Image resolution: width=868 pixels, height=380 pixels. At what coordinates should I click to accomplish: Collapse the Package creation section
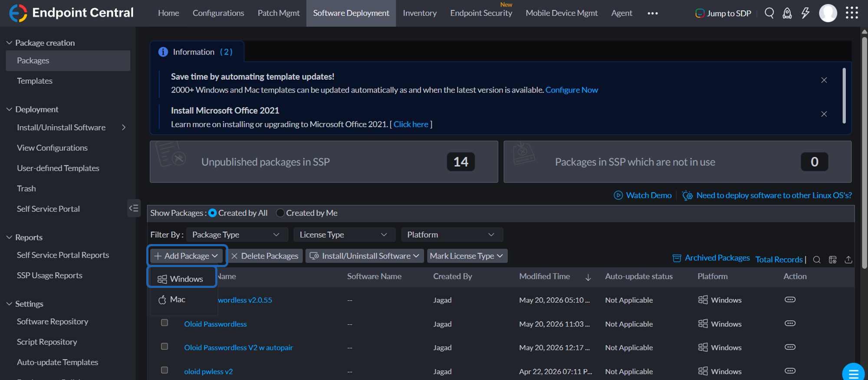pos(9,43)
